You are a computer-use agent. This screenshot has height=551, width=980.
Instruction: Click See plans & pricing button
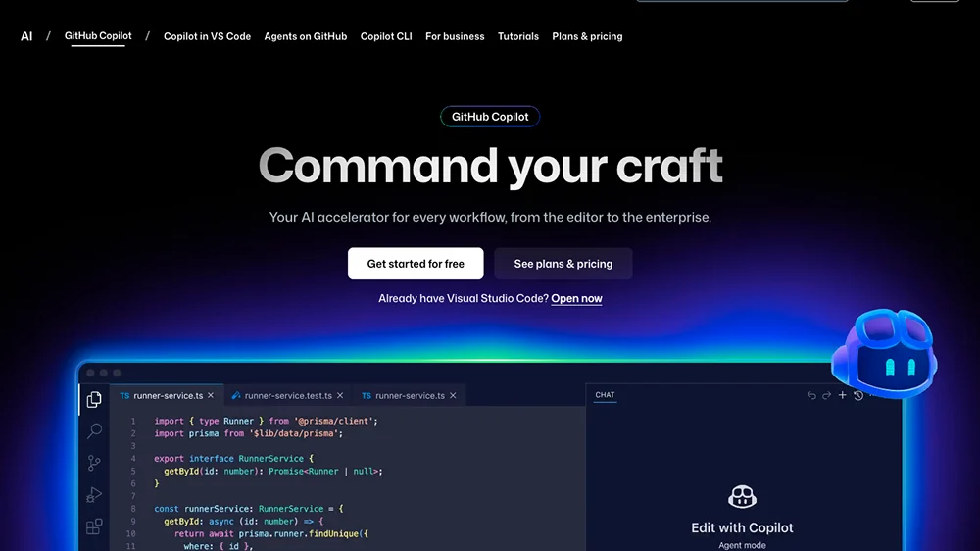coord(563,264)
